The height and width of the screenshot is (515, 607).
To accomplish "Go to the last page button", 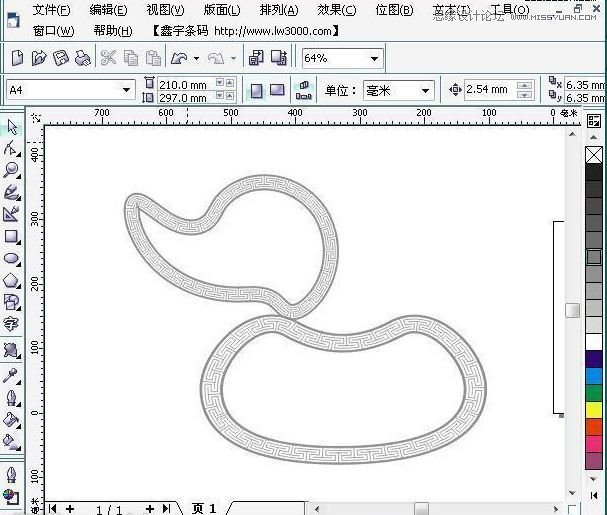I will click(x=167, y=508).
